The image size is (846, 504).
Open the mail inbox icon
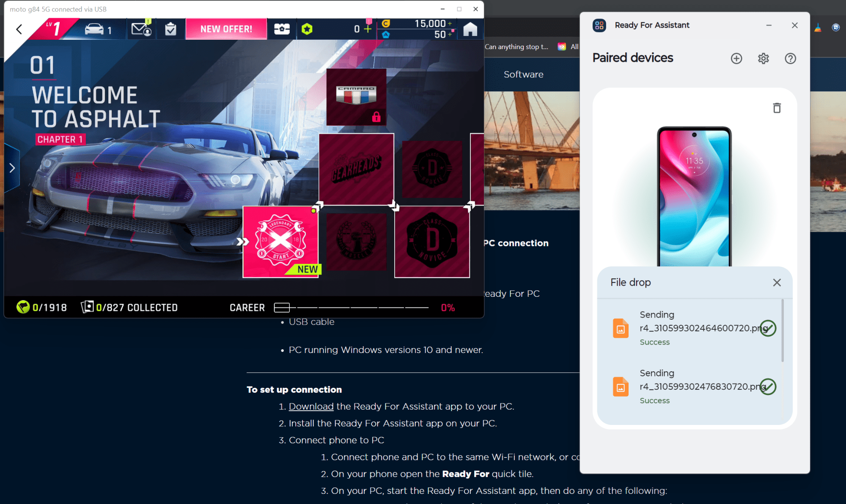pos(141,29)
